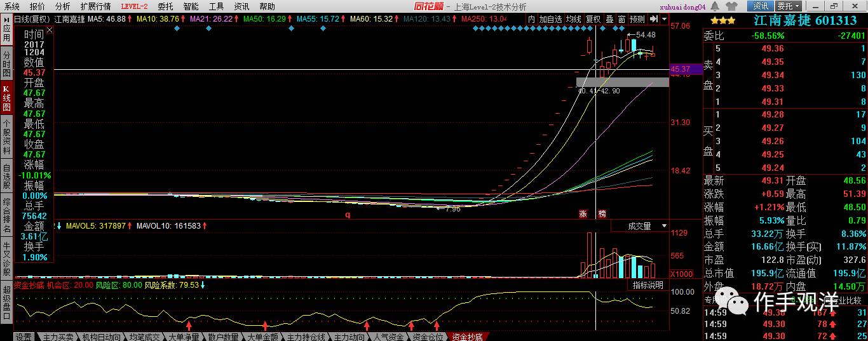Click the stock name 江南嘉捷 601313 header

(x=805, y=20)
